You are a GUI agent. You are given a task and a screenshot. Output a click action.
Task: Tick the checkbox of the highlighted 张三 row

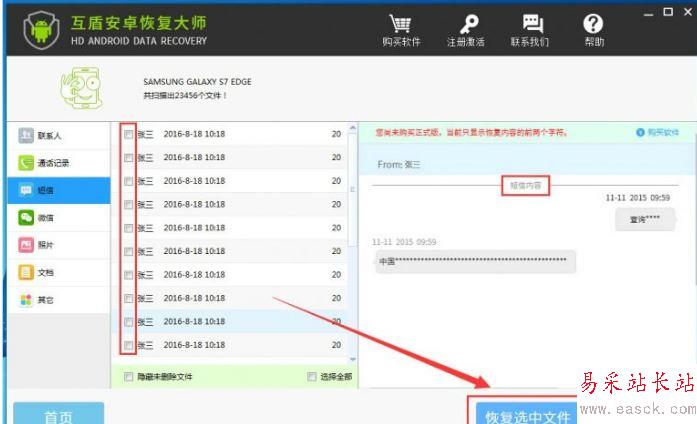coord(128,322)
